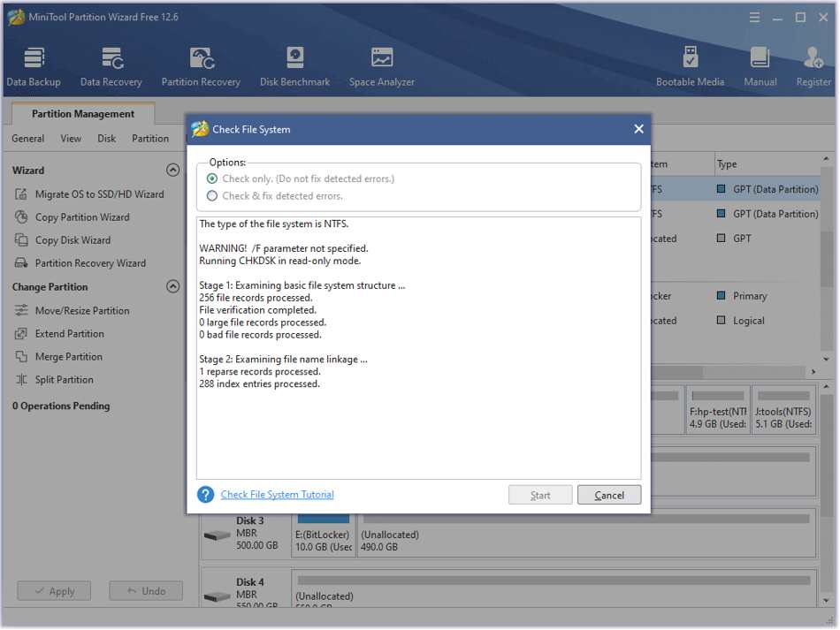Click the Register icon

pyautogui.click(x=813, y=57)
